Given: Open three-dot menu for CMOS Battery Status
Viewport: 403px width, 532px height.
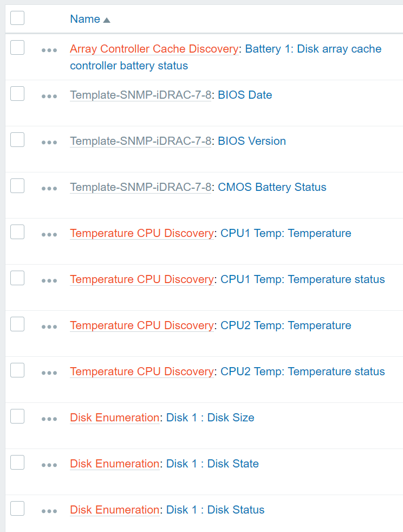Looking at the screenshot, I should tap(49, 188).
